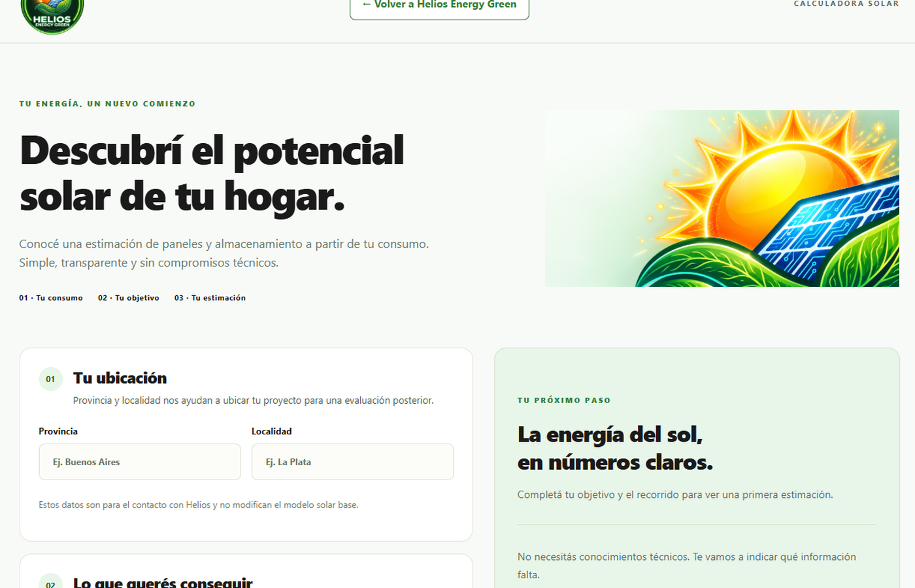Click La energía del sol heading
The width and height of the screenshot is (915, 588).
[615, 448]
